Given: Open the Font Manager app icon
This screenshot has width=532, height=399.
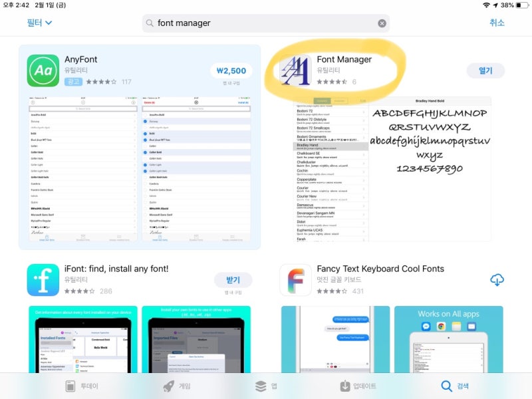Looking at the screenshot, I should [x=295, y=70].
